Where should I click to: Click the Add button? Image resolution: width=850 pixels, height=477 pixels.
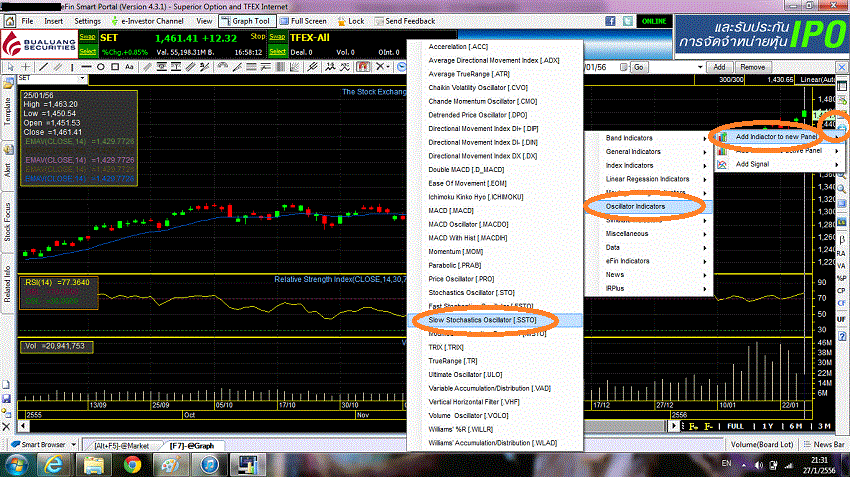click(719, 67)
